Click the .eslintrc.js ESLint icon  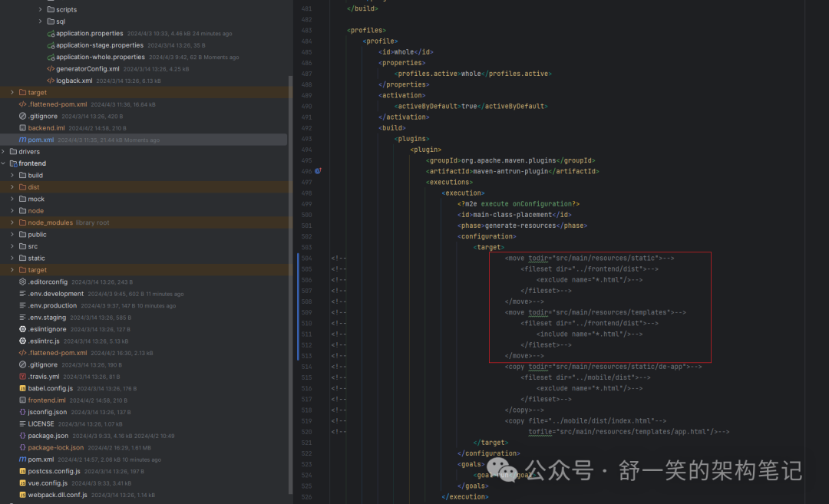(x=22, y=341)
